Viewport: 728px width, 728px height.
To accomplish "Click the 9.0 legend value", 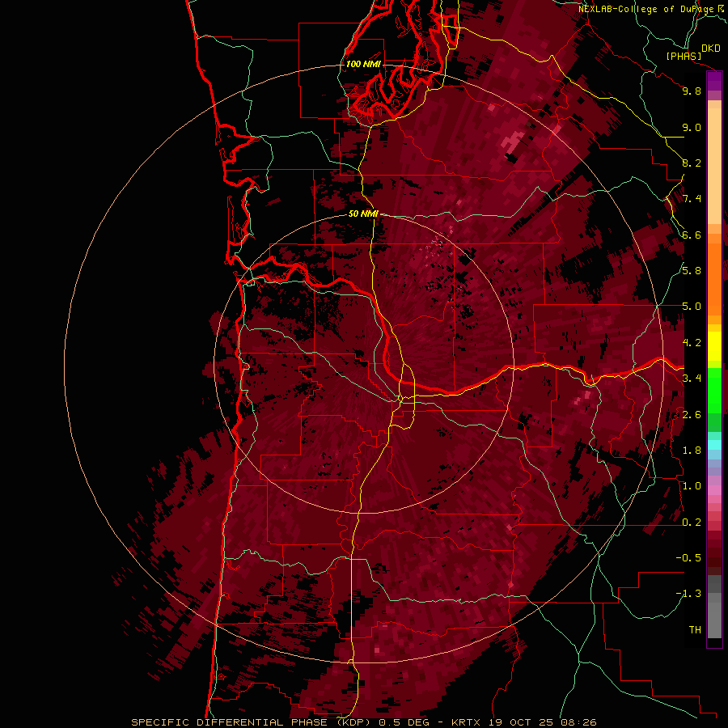I will point(692,127).
